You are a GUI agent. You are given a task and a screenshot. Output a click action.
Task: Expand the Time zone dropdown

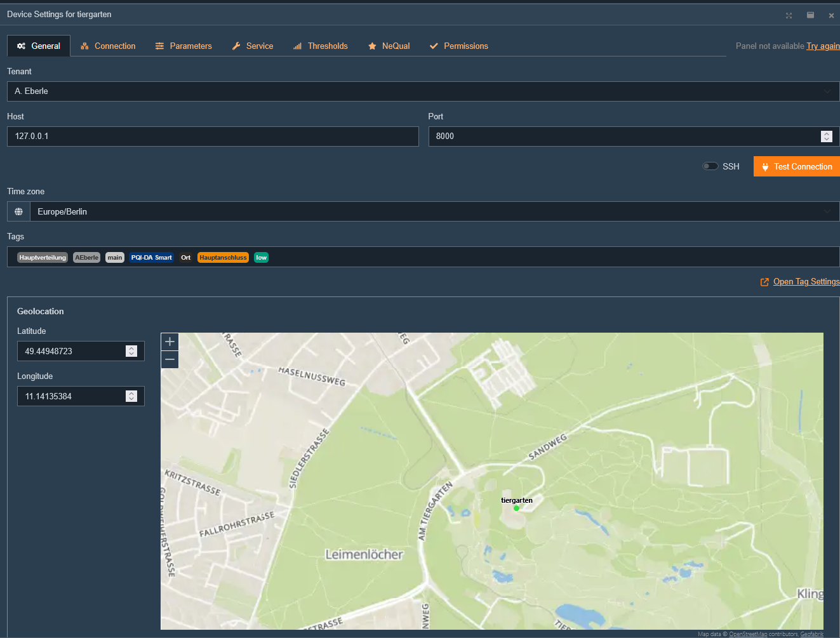827,211
